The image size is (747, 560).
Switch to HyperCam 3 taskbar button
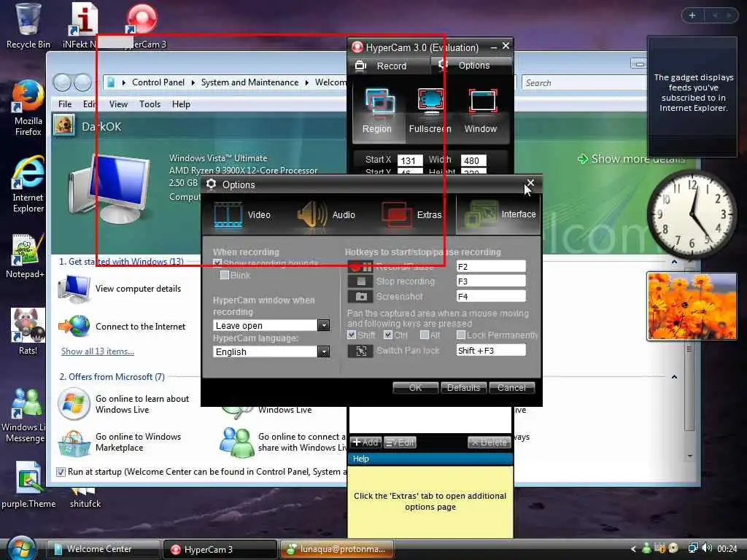click(x=220, y=549)
